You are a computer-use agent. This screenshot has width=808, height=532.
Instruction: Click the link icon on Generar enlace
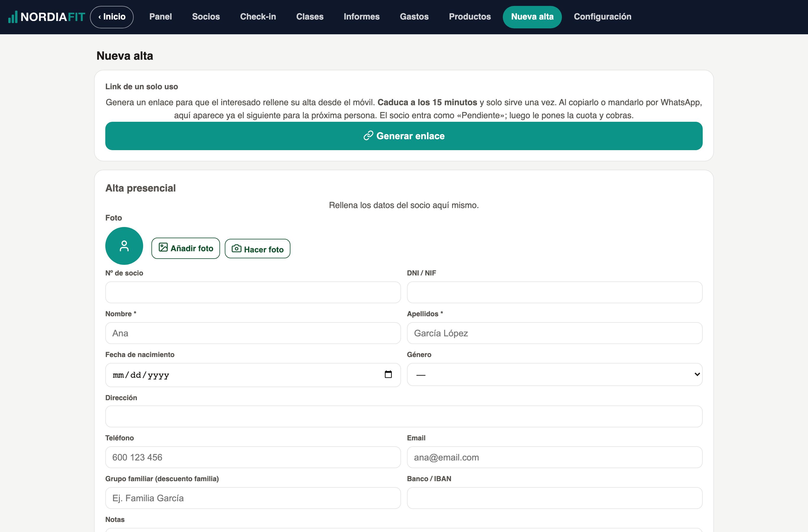coord(368,136)
